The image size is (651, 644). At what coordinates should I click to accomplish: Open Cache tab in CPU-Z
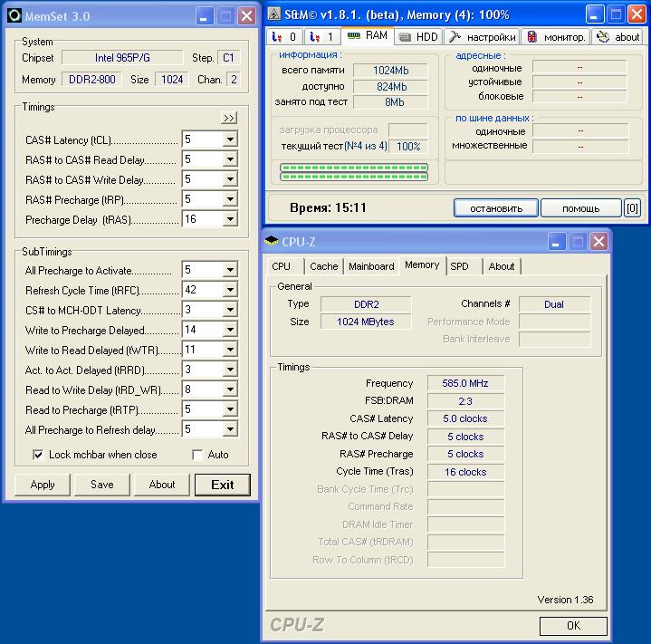324,266
